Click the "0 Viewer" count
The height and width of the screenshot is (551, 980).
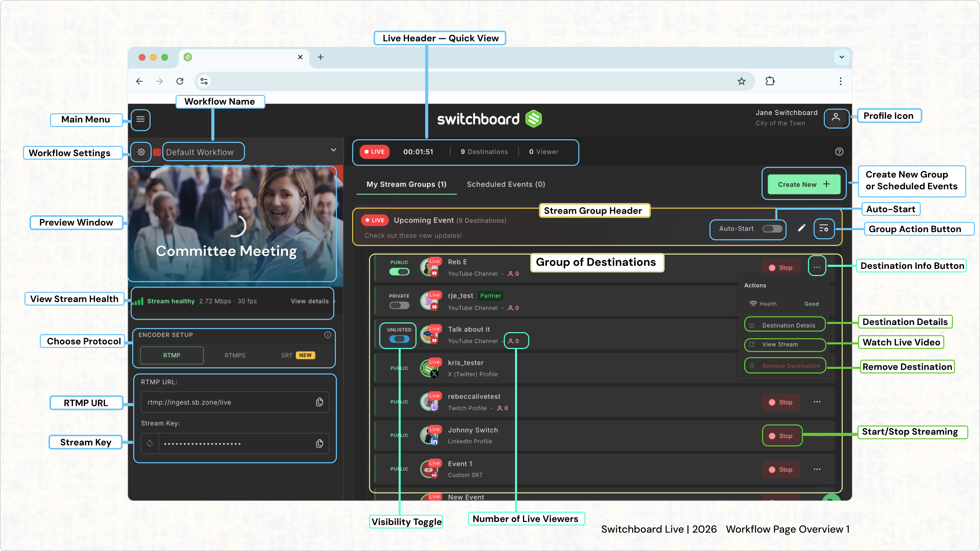pyautogui.click(x=544, y=152)
